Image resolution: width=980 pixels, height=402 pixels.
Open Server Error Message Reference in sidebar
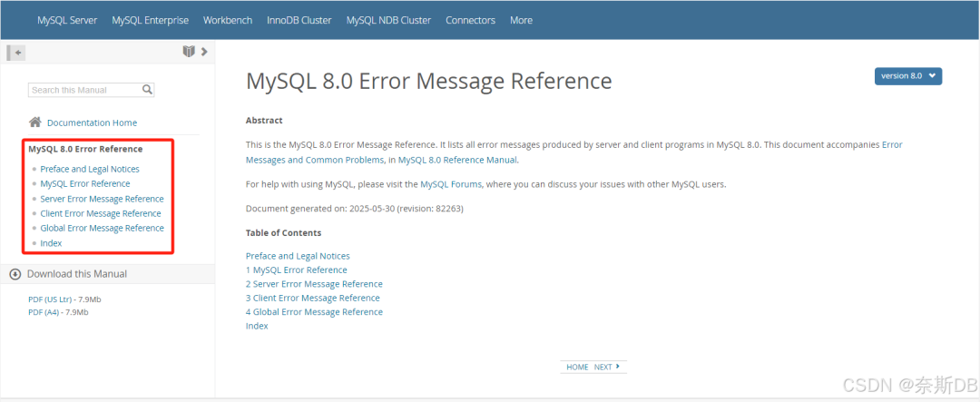tap(102, 199)
